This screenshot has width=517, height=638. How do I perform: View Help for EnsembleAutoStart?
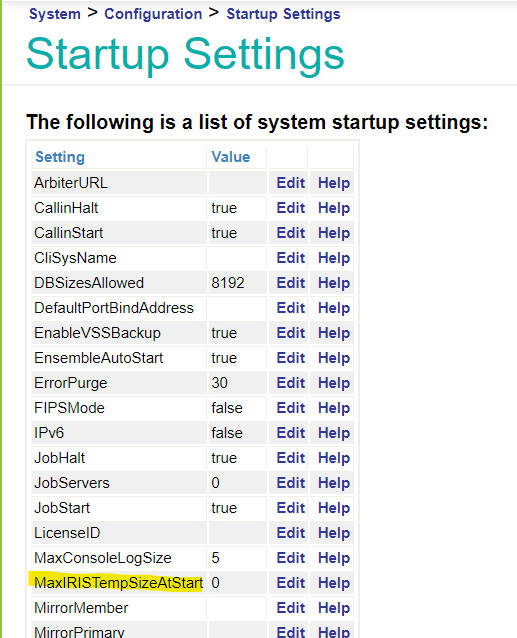[334, 358]
